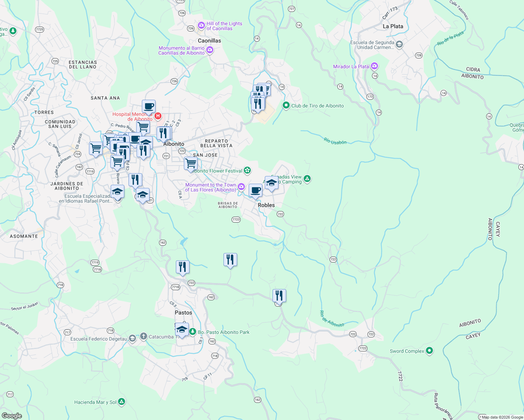Click the Map data ©2026 Google attribution

(x=502, y=417)
